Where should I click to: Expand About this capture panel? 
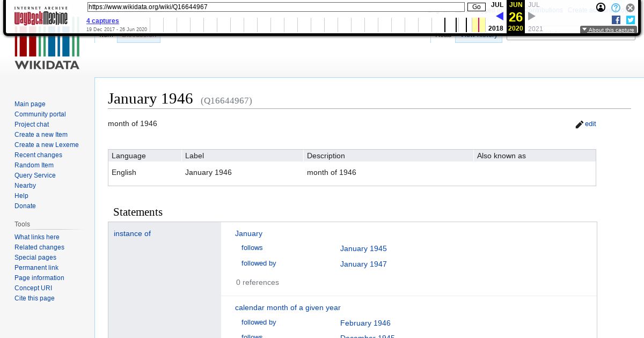[x=608, y=30]
